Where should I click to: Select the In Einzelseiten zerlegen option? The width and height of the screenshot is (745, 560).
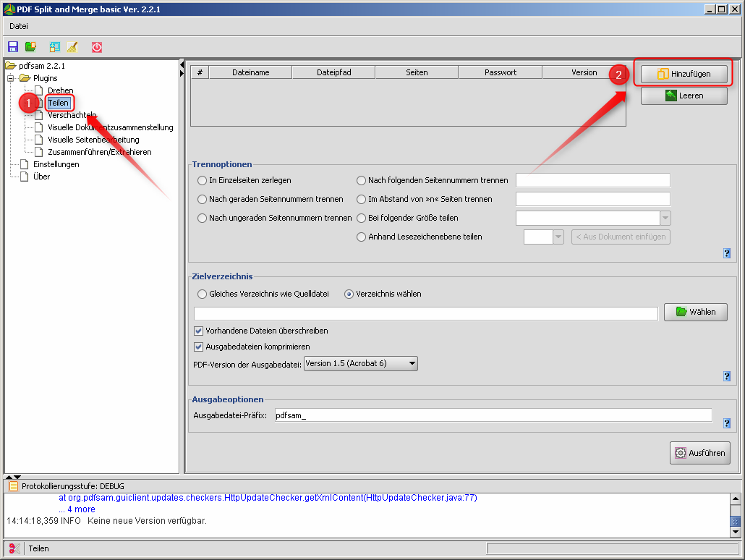click(x=202, y=180)
